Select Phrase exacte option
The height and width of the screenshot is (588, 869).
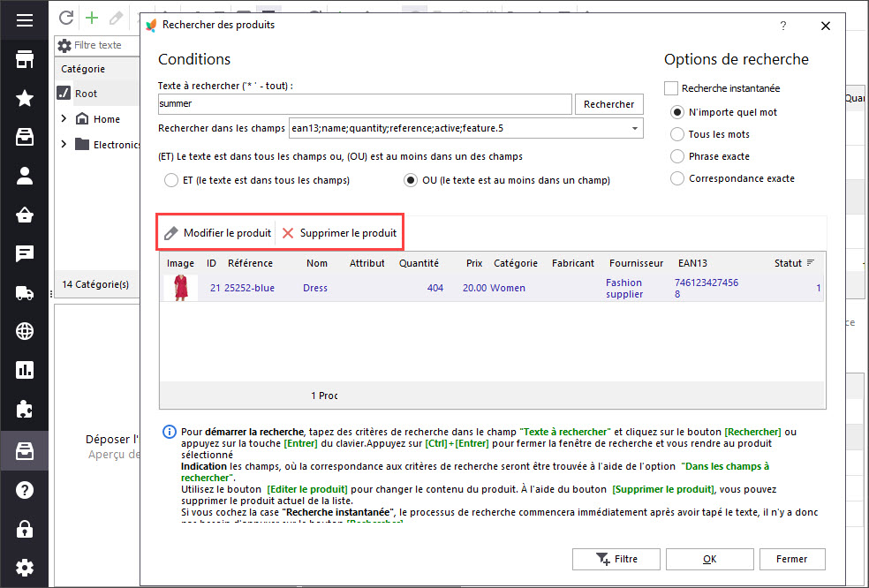coord(676,156)
